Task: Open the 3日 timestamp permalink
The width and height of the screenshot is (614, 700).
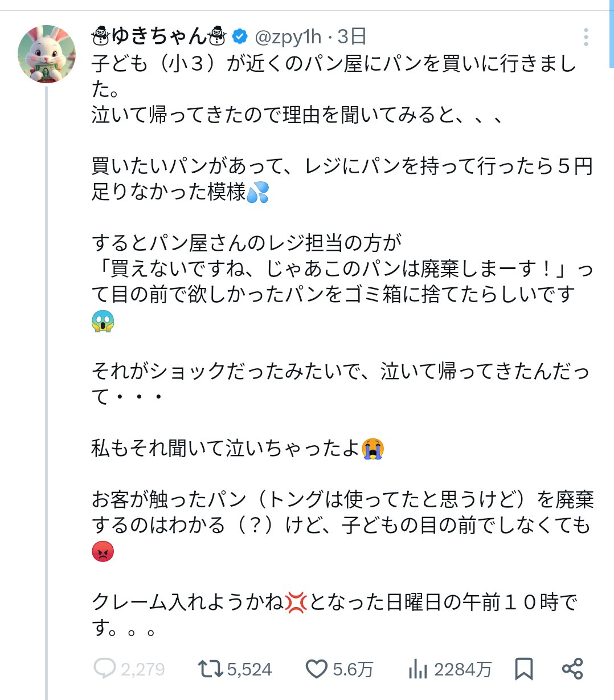Action: click(351, 37)
